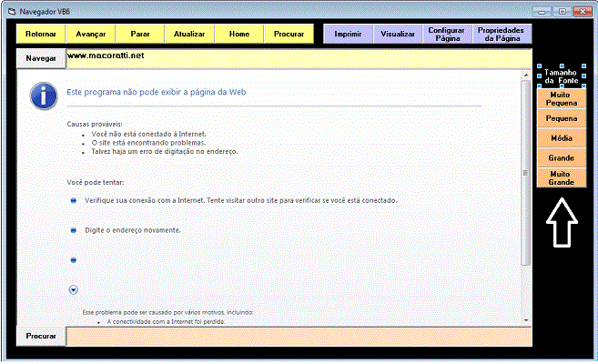
Task: Click the yellow Procurar toolbar button
Action: point(289,34)
